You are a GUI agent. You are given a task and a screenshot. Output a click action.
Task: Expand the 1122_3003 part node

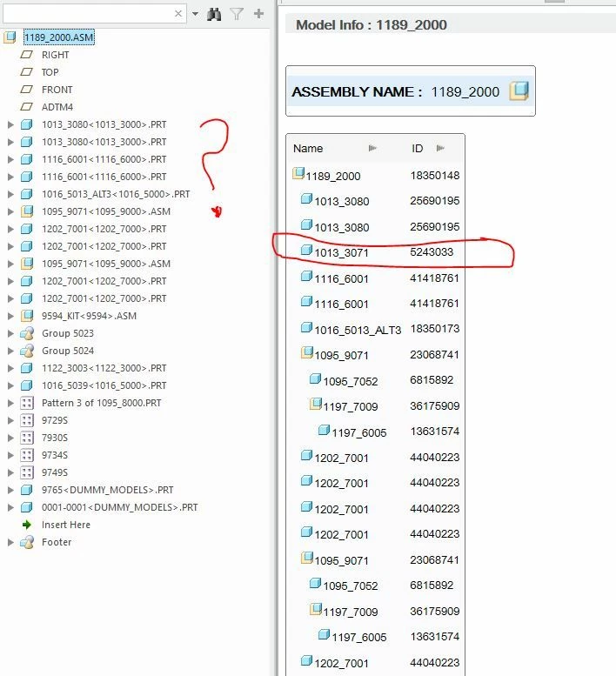(10, 368)
